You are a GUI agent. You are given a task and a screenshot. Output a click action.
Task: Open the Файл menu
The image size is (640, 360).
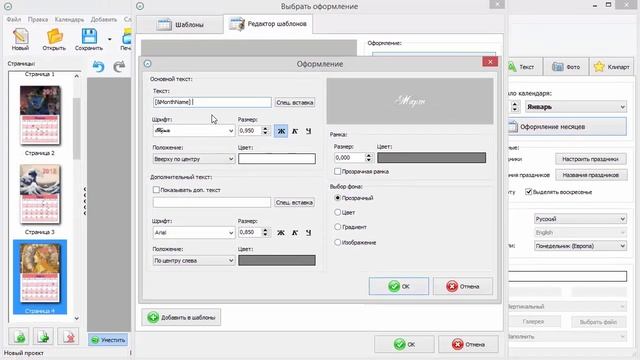click(14, 20)
